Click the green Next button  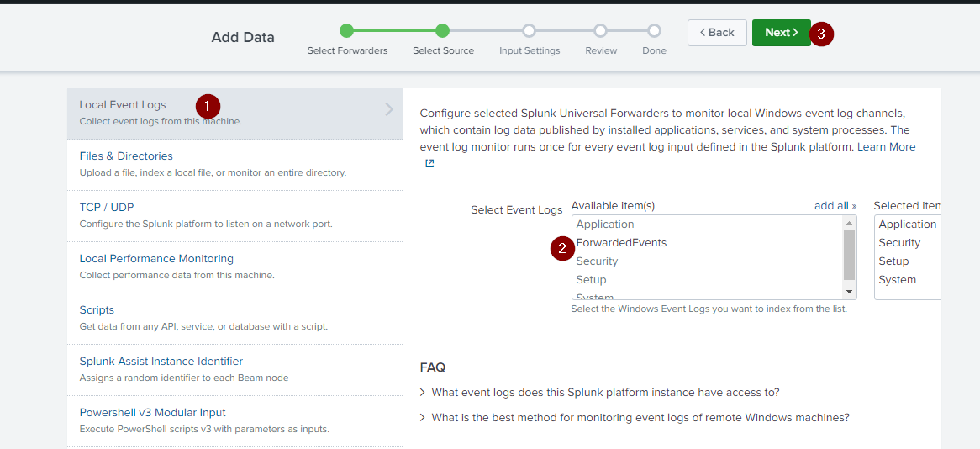tap(782, 33)
